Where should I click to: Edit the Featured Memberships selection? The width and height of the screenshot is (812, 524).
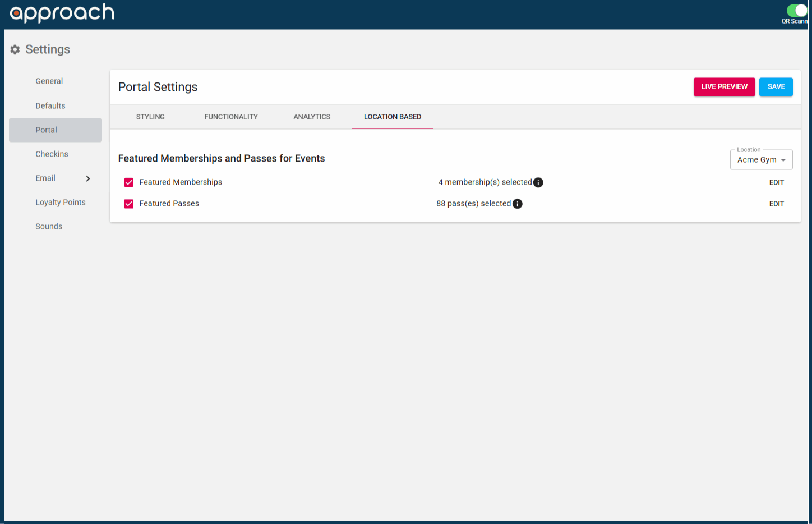click(x=776, y=182)
